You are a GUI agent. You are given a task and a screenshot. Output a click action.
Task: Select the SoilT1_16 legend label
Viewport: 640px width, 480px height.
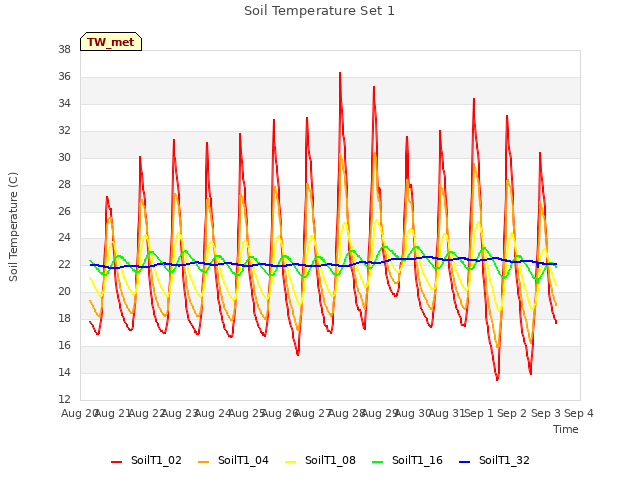pos(417,460)
